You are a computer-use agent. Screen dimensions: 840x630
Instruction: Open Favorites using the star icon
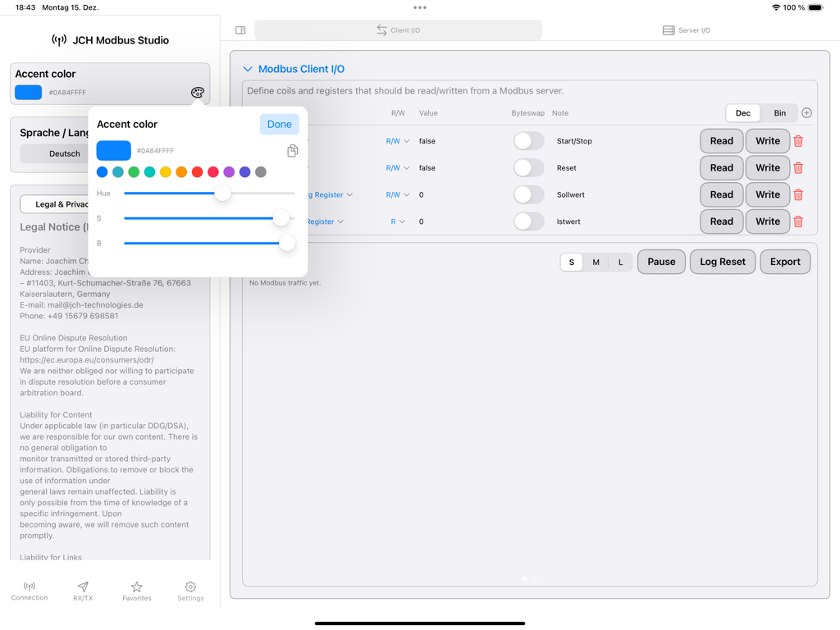pyautogui.click(x=136, y=591)
